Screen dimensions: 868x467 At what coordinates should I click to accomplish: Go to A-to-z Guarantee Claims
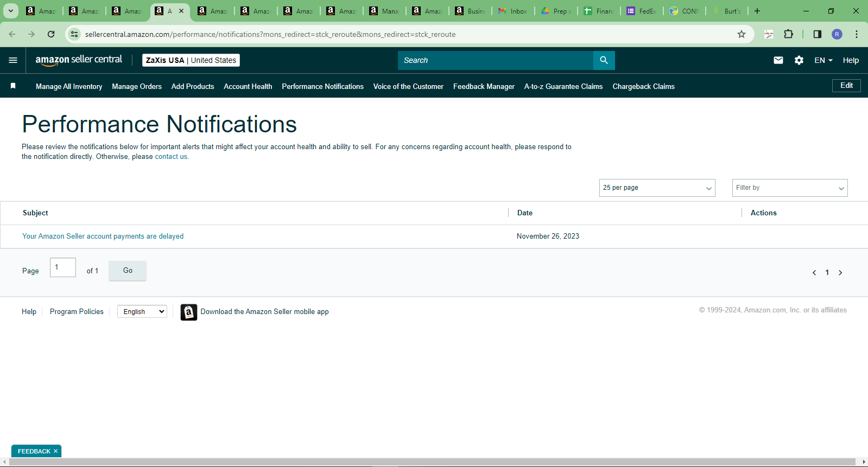[563, 86]
